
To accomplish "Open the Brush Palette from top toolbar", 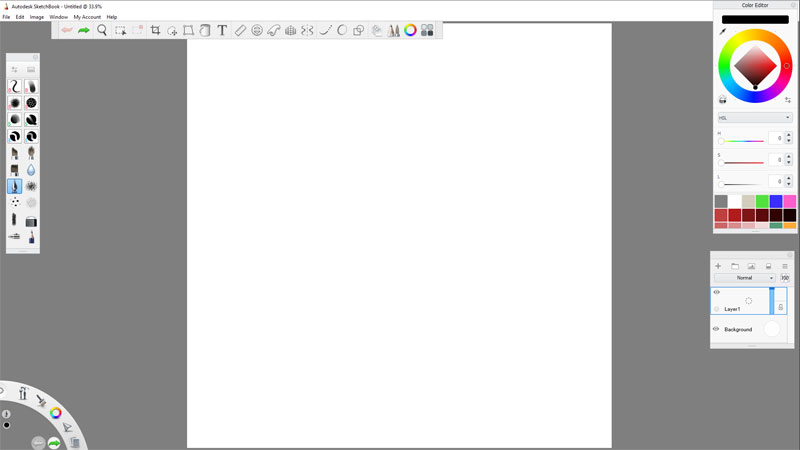I will (x=393, y=31).
